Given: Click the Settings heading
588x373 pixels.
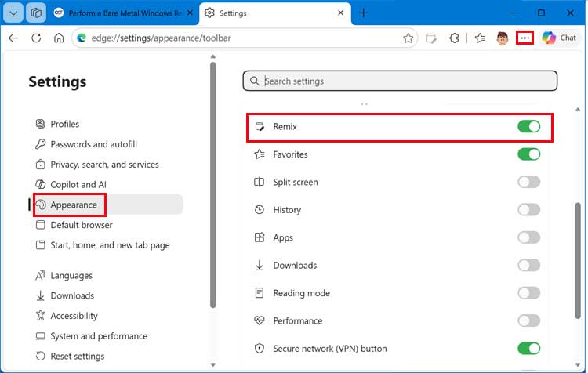Looking at the screenshot, I should pos(57,81).
